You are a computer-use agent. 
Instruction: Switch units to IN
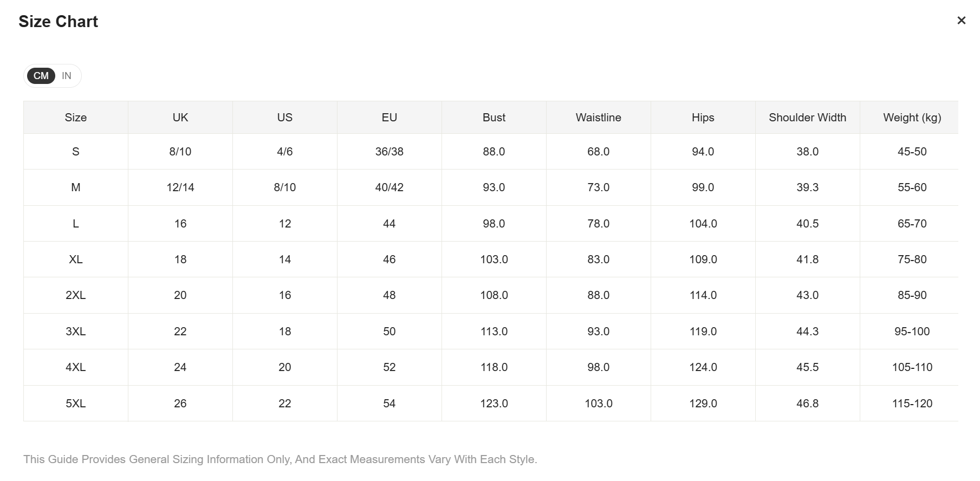pyautogui.click(x=67, y=76)
